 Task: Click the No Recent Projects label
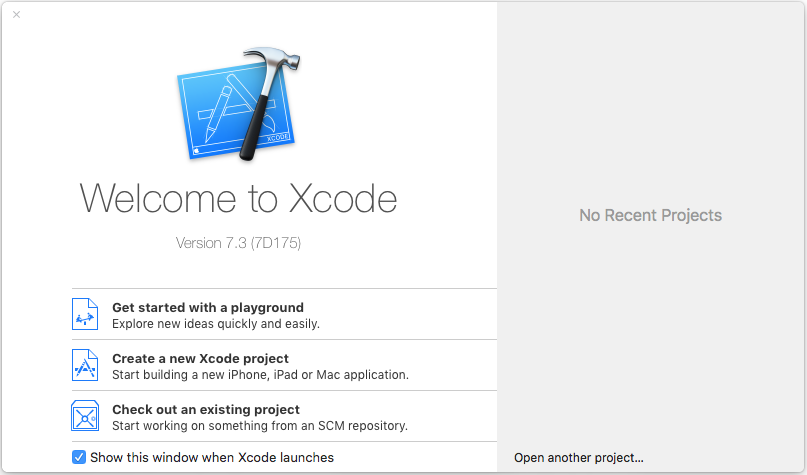click(x=651, y=215)
